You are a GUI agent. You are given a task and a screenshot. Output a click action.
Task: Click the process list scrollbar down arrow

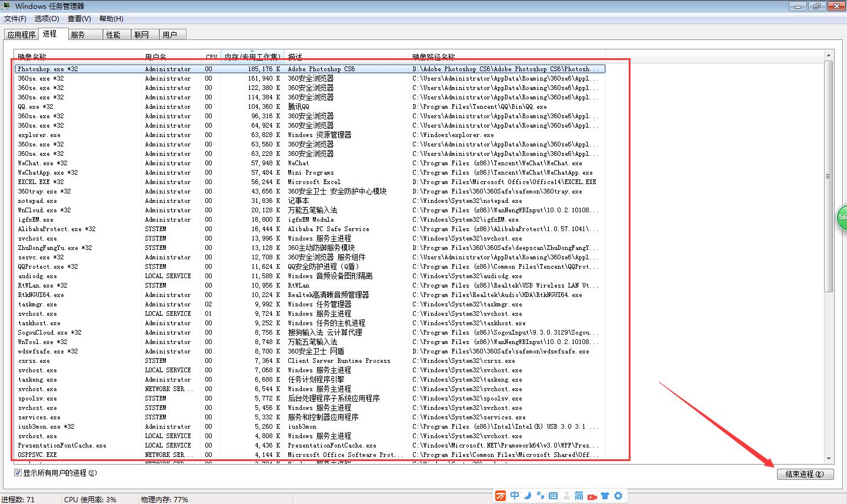(829, 458)
